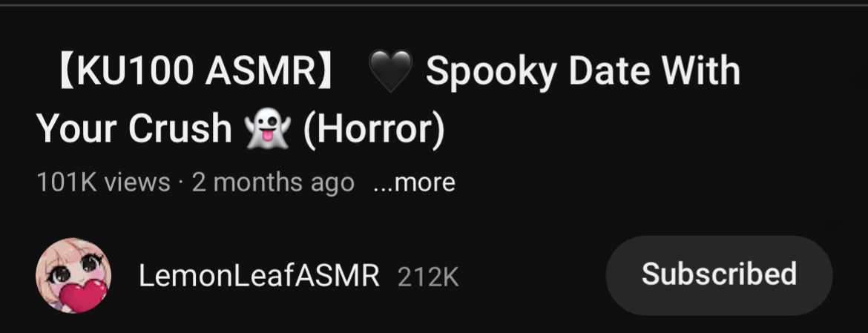Click the black heart emoji in title

[x=391, y=70]
